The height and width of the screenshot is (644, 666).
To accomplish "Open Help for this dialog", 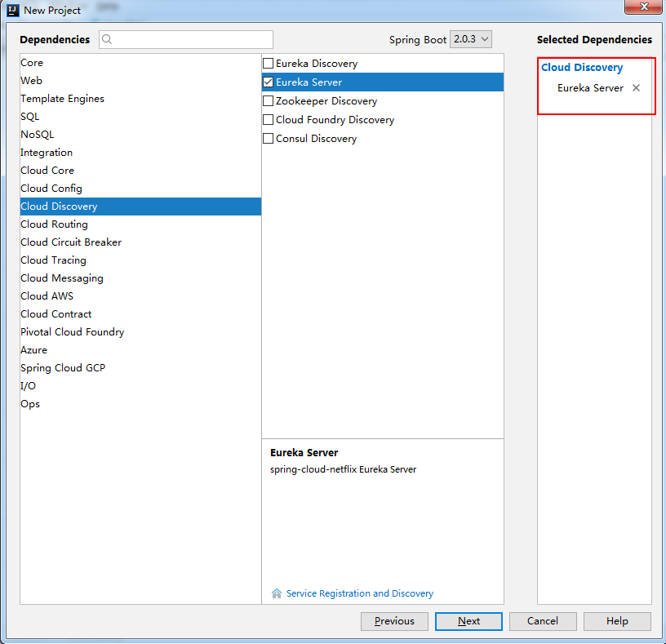I will [617, 621].
